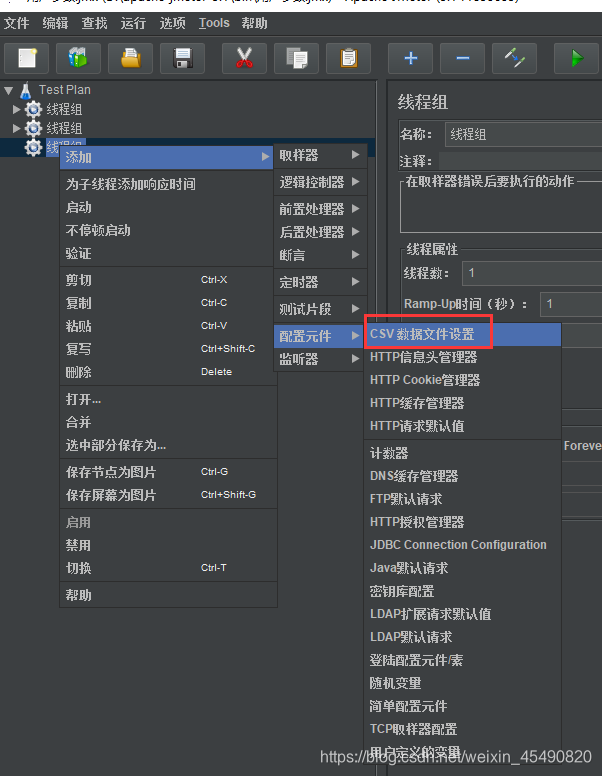Click 不停顿启动 in context menu
This screenshot has width=602, height=776.
click(167, 230)
